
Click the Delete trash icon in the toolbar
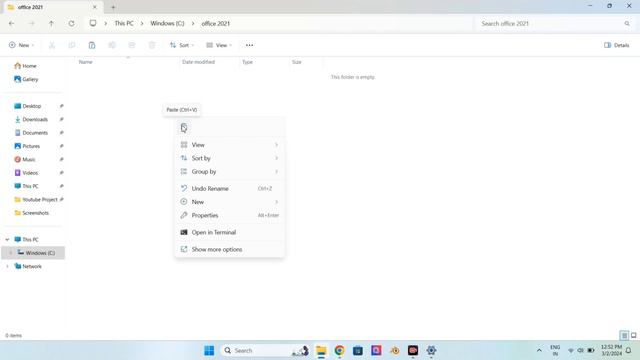coord(152,45)
